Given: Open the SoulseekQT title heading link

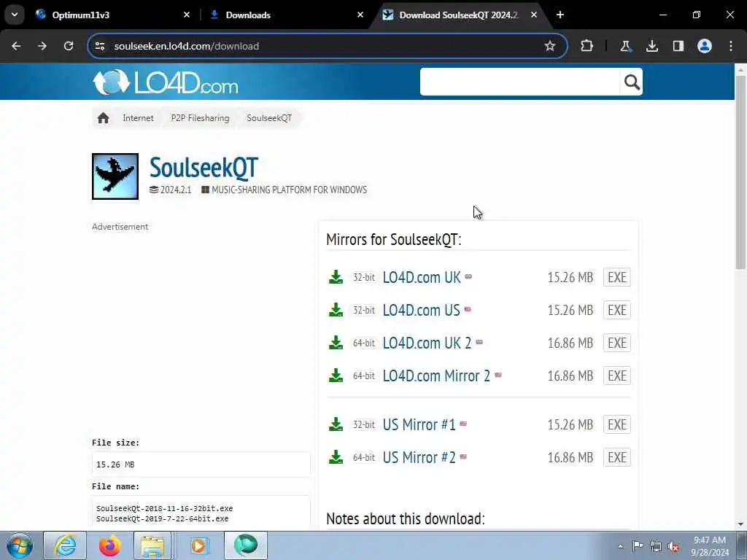Looking at the screenshot, I should pyautogui.click(x=204, y=167).
